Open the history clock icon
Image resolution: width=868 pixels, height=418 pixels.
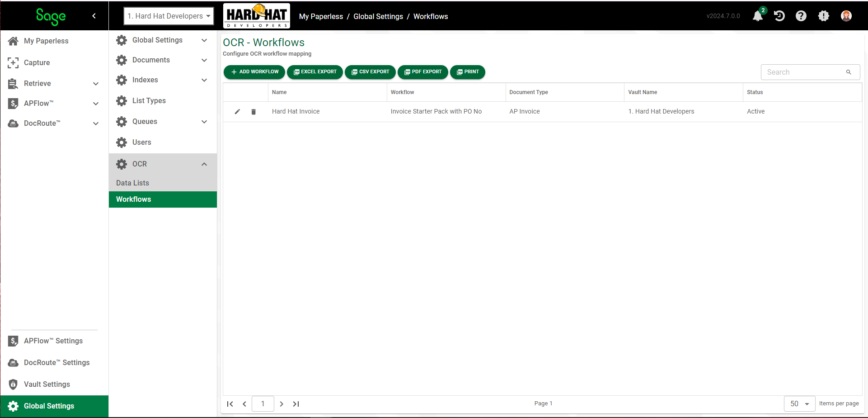(x=779, y=16)
